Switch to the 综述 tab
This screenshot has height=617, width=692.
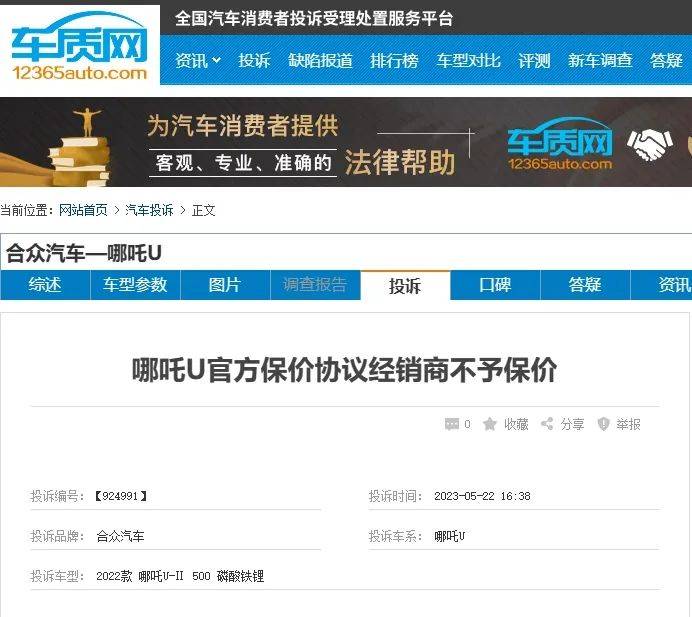coord(45,285)
